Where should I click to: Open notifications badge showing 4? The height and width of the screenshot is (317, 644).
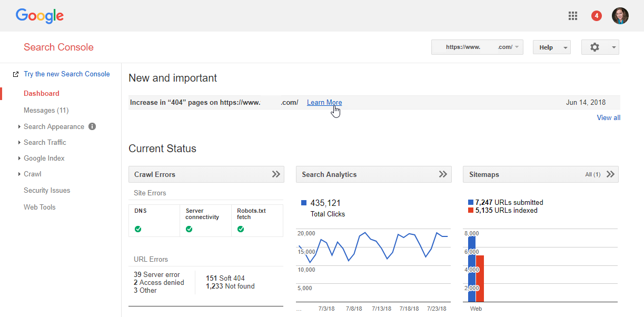(597, 16)
